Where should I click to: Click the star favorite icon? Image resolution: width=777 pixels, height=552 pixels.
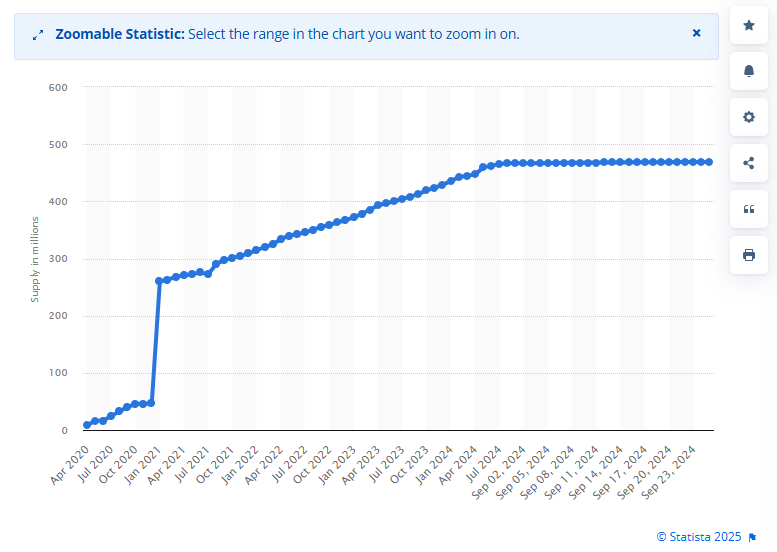(748, 25)
